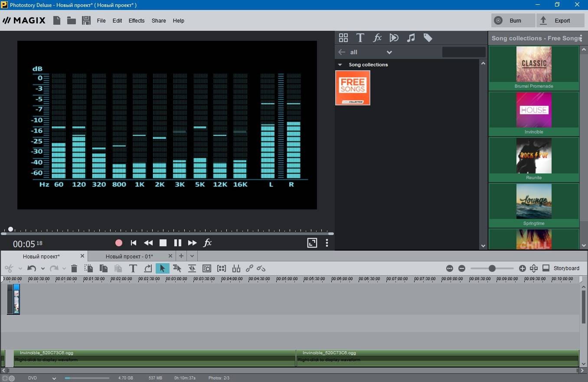Collapse the Song collections section
This screenshot has height=382, width=588.
(x=340, y=65)
